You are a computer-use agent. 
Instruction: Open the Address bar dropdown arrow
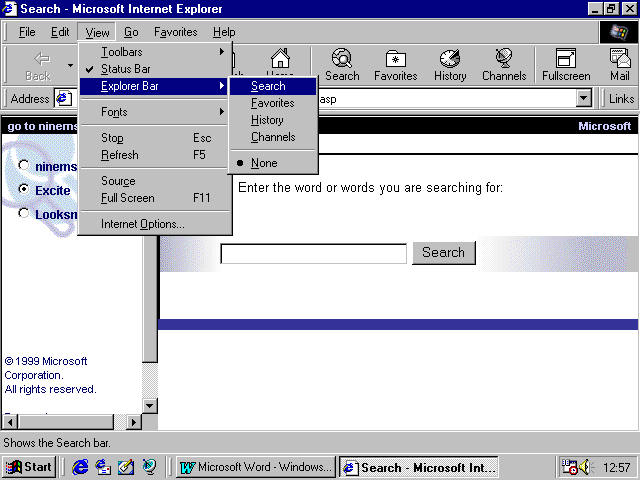[583, 98]
